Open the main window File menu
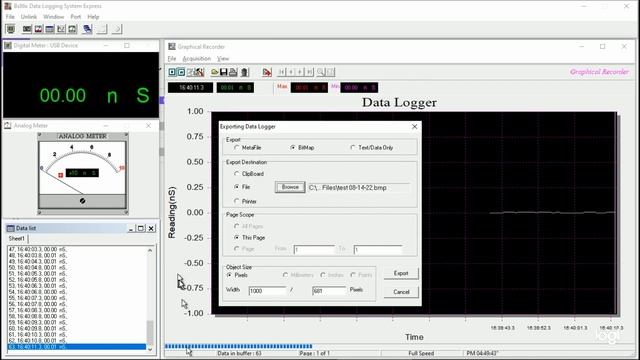Image resolution: width=640 pixels, height=360 pixels. [10, 17]
